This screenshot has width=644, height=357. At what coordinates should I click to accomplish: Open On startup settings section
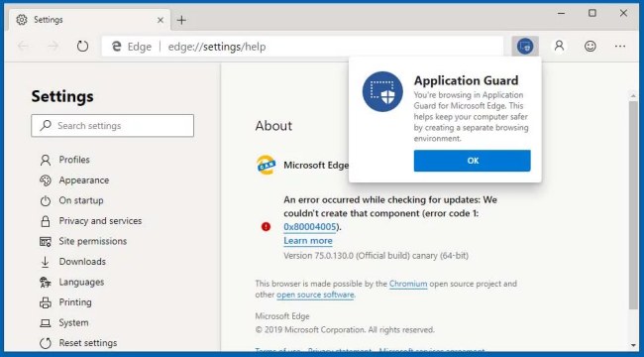tap(81, 200)
